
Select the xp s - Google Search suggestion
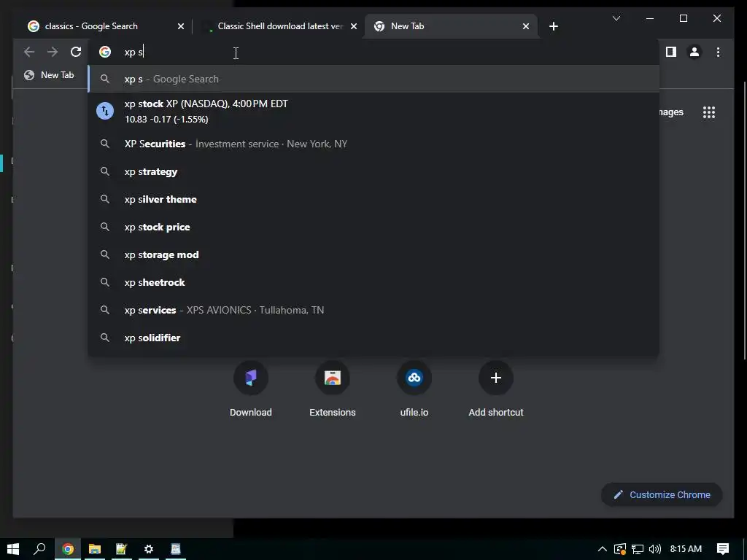click(x=374, y=79)
